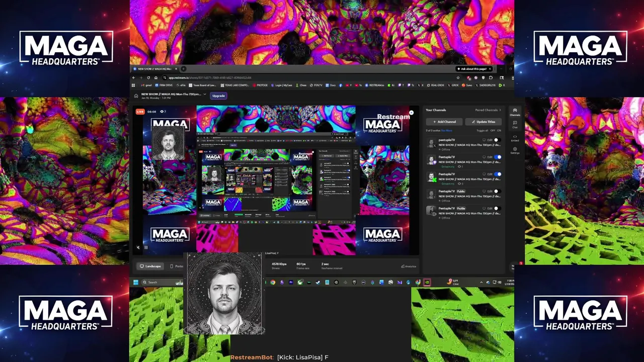Click Edit on the X pentupleTV row
The height and width of the screenshot is (362, 644).
[490, 140]
